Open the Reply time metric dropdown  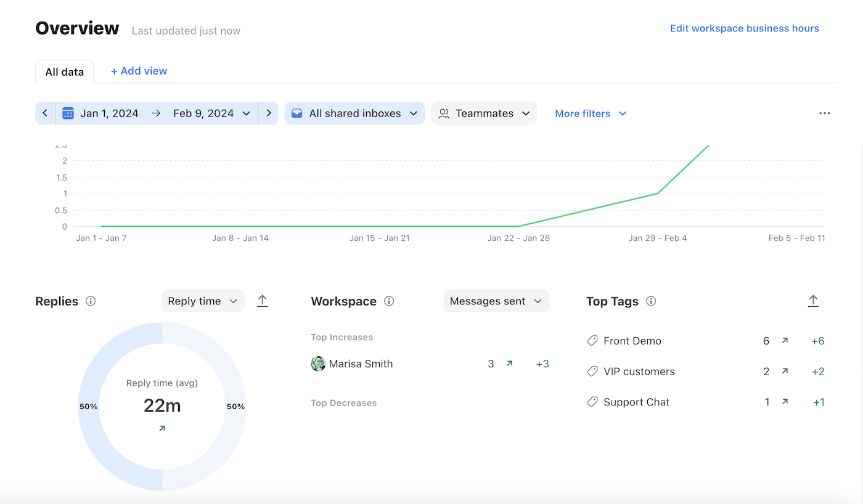(x=203, y=301)
